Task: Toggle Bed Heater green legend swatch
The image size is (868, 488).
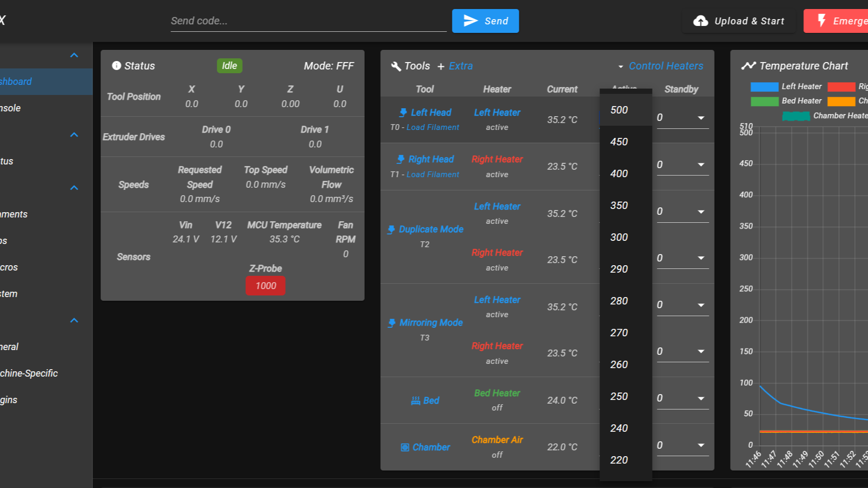Action: point(764,101)
